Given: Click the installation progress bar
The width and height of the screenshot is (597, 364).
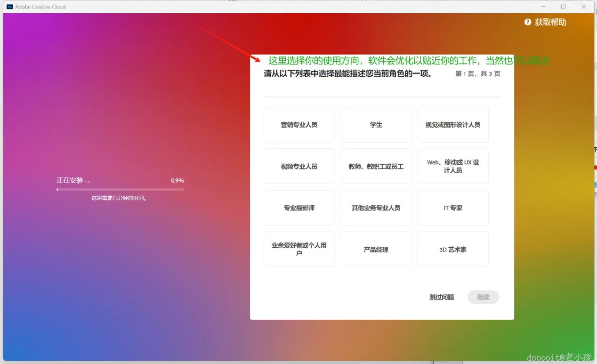Looking at the screenshot, I should point(120,189).
